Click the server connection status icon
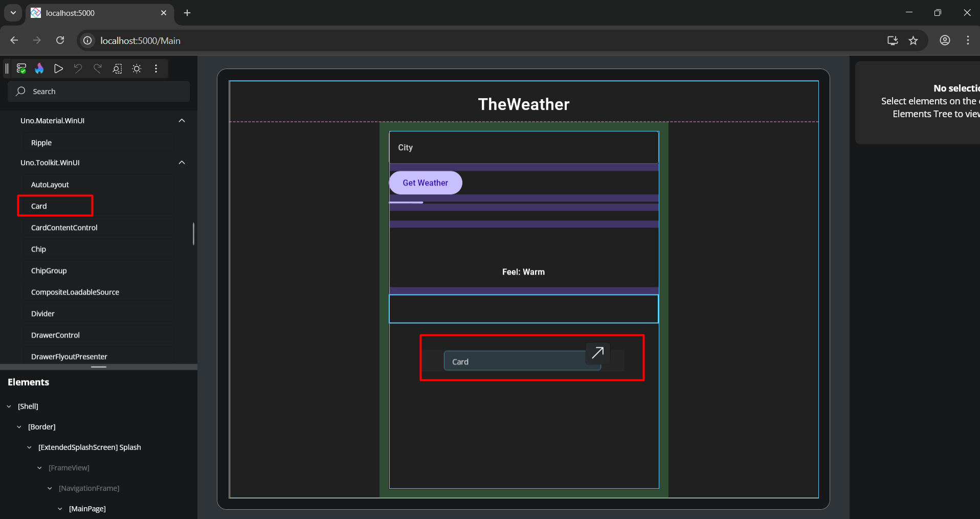Screen dimensions: 980x519 coord(21,69)
